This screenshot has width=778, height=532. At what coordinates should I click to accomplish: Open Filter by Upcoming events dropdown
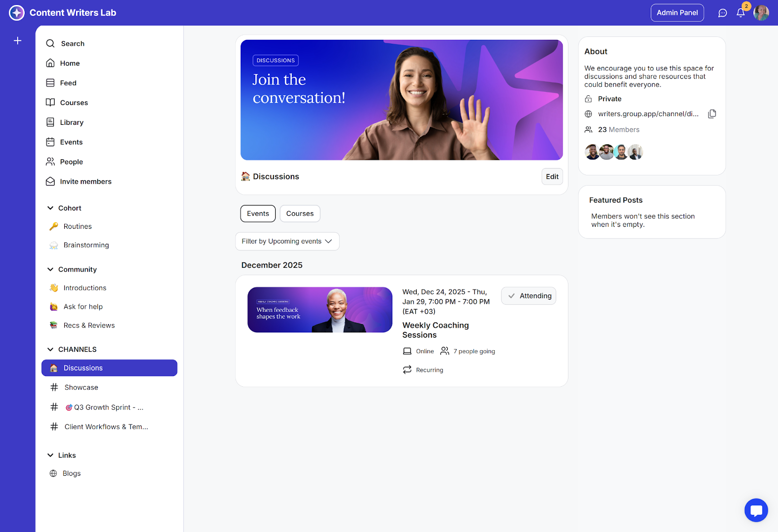287,241
